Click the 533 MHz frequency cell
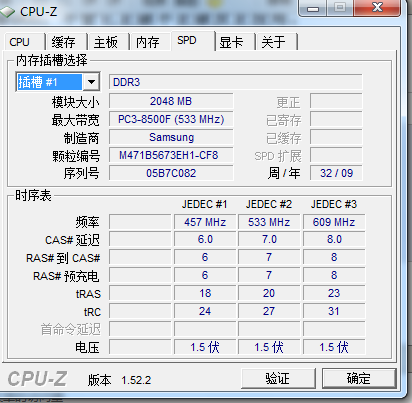The image size is (412, 403). click(269, 222)
